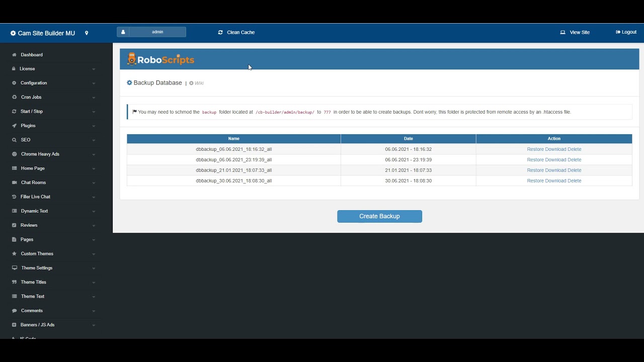The width and height of the screenshot is (644, 362).
Task: Expand the Home Page menu arrow
Action: pos(94,168)
